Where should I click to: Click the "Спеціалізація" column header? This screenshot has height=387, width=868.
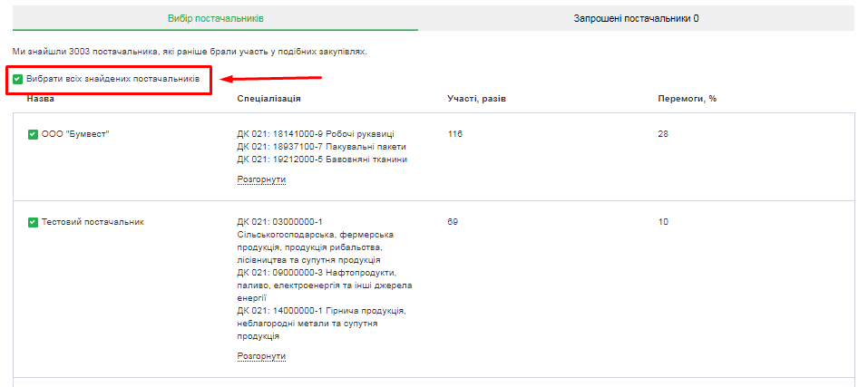pyautogui.click(x=268, y=98)
